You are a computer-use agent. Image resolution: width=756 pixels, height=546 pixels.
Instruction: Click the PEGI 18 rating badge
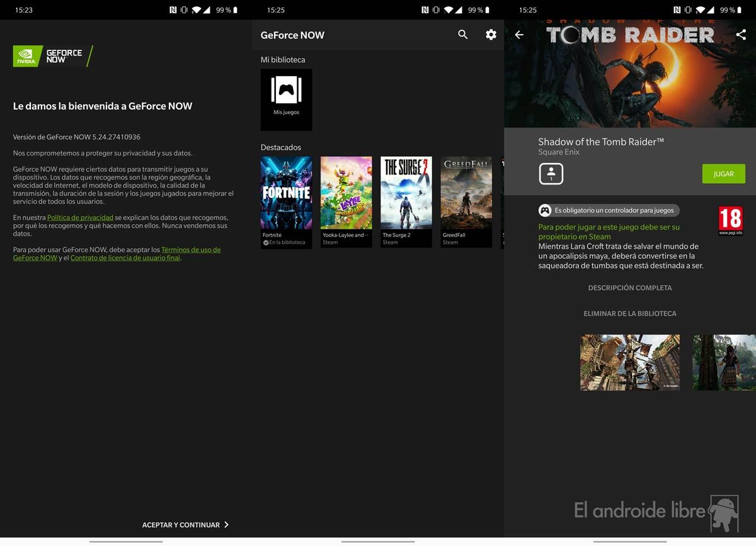(x=730, y=220)
